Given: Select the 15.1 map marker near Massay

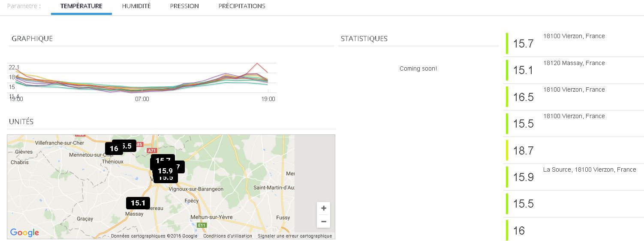Looking at the screenshot, I should click(x=138, y=203).
